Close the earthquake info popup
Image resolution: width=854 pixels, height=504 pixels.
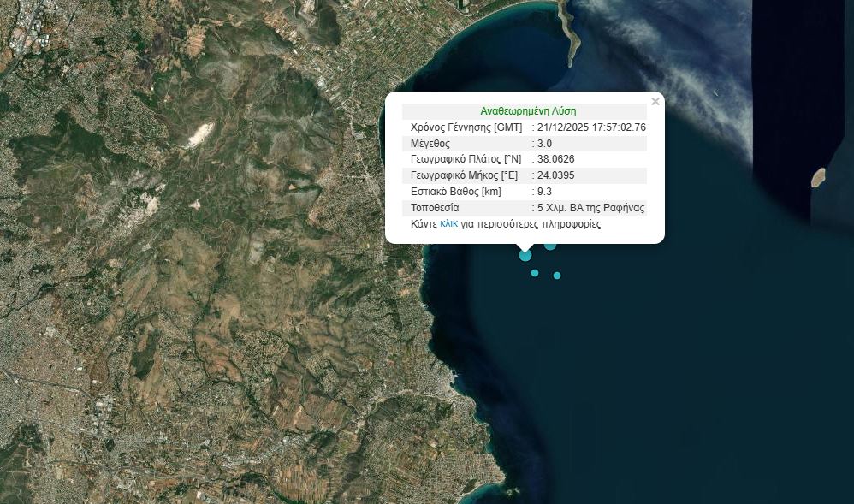655,102
